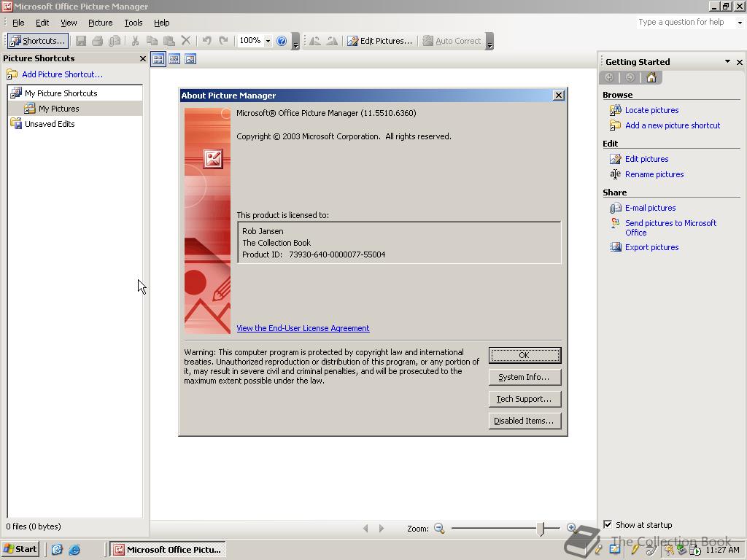747x560 pixels.
Task: Open Getting Started pane dropdown arrow
Action: tap(727, 61)
